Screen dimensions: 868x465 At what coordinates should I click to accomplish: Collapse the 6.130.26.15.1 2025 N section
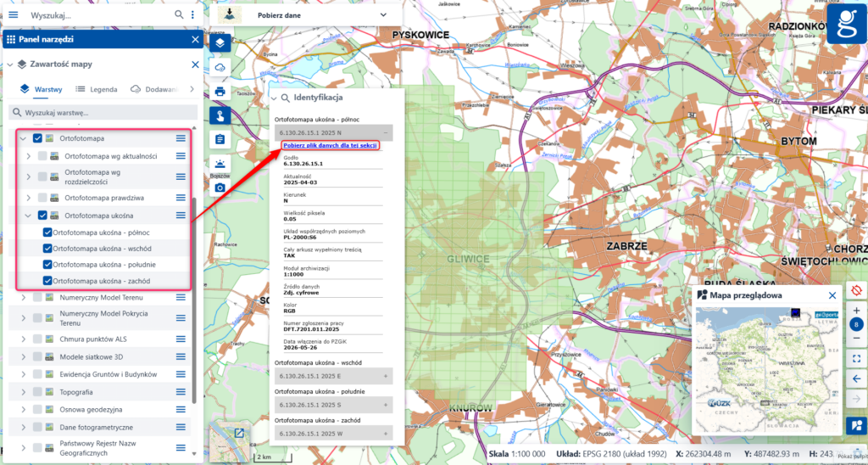[333, 133]
